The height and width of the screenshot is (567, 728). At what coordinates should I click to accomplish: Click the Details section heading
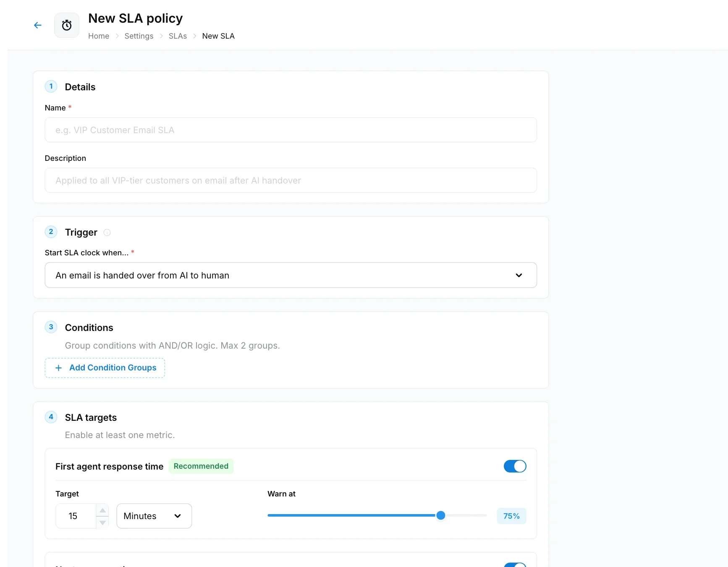80,87
